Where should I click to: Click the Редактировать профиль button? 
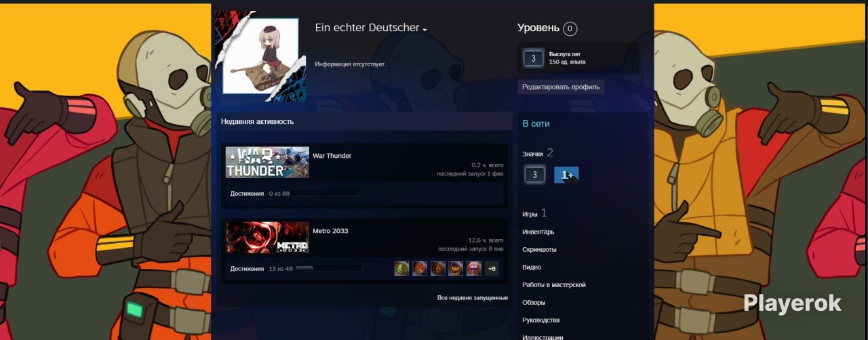point(561,87)
